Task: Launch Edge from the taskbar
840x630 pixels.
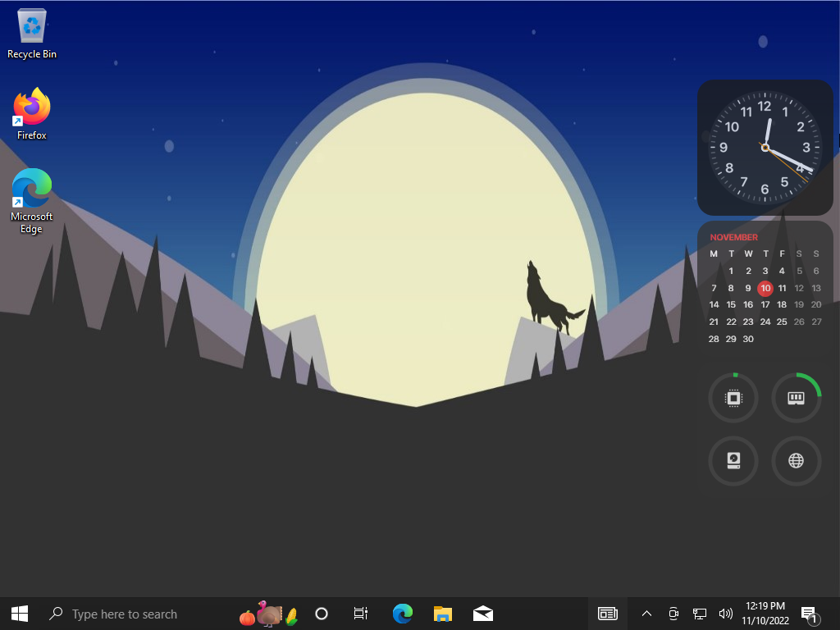Action: [402, 614]
